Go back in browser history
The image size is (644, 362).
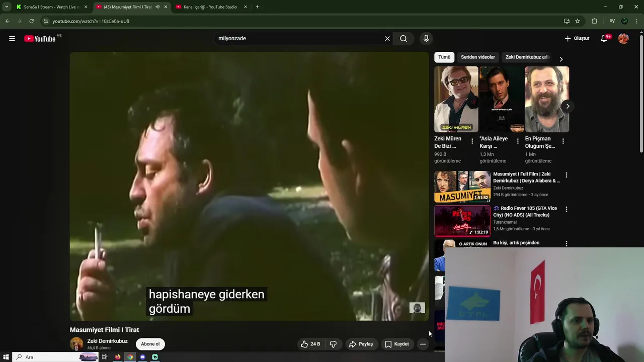point(7,21)
